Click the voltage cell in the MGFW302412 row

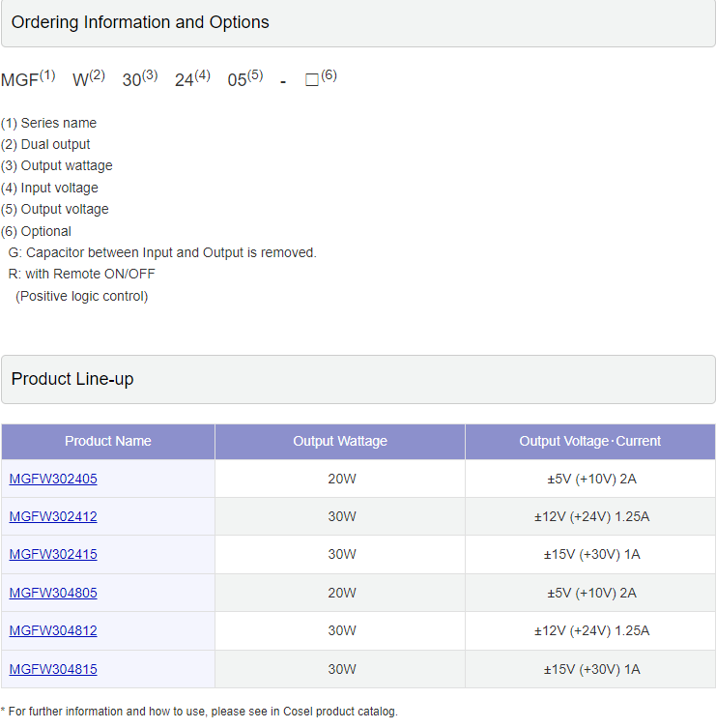point(590,516)
